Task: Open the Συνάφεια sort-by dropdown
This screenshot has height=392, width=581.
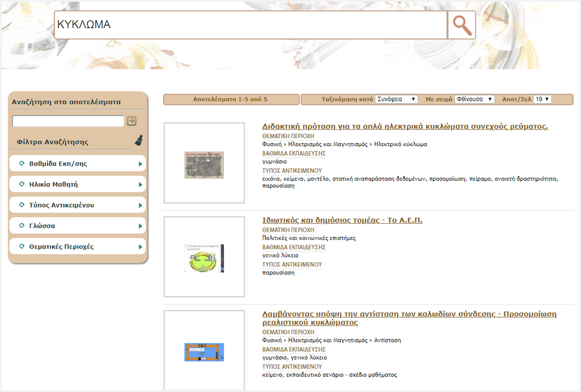Action: pos(397,99)
